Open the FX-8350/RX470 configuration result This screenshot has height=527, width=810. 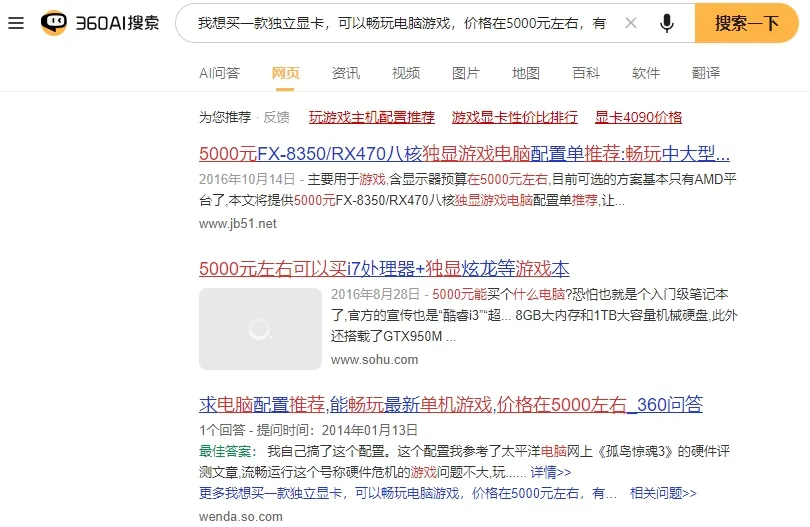(x=464, y=155)
